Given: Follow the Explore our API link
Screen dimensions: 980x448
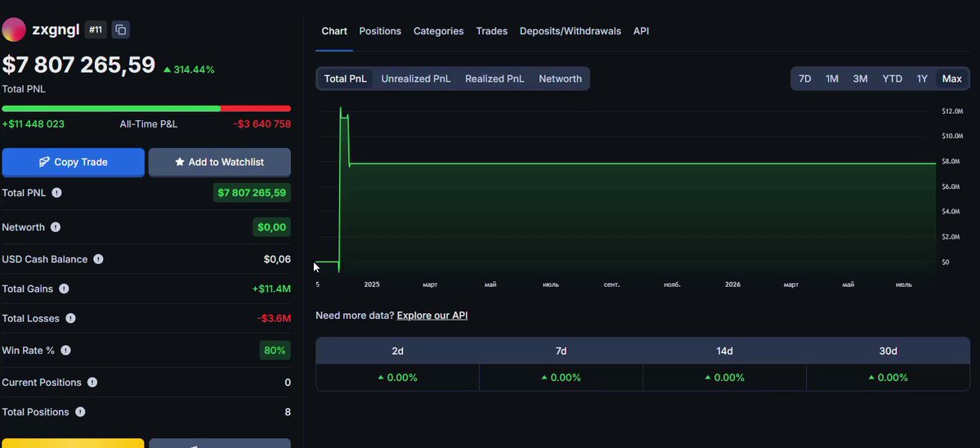Looking at the screenshot, I should click(432, 316).
